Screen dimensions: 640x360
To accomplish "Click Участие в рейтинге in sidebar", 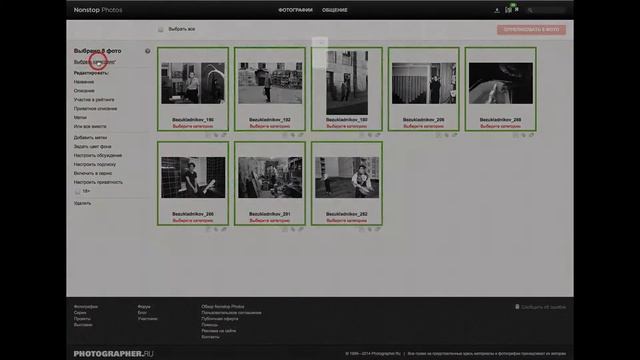I will [94, 100].
